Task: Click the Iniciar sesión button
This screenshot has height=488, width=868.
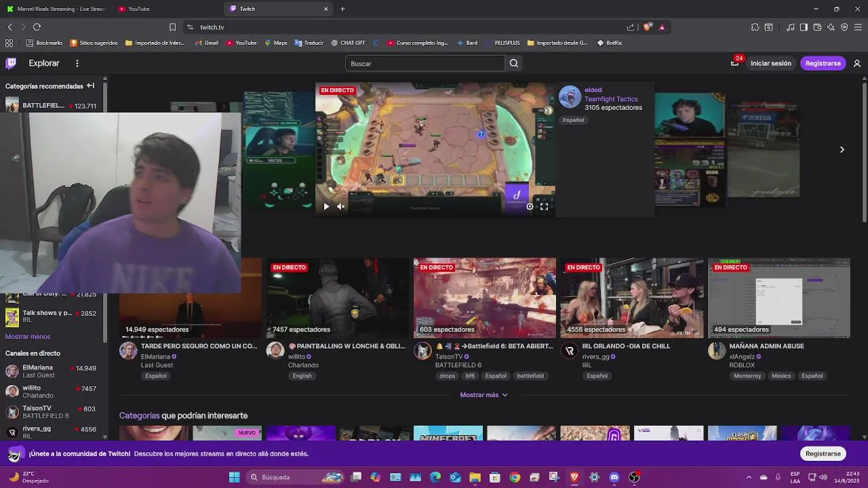Action: tap(771, 63)
